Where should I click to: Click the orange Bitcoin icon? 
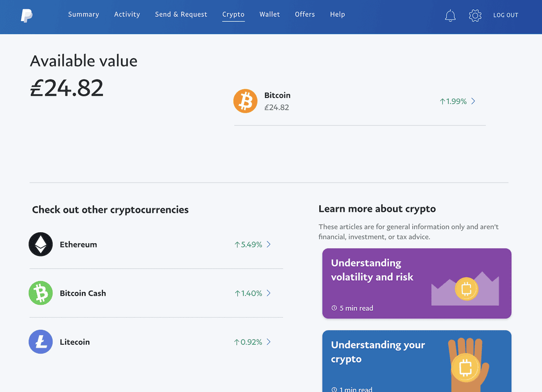tap(245, 101)
